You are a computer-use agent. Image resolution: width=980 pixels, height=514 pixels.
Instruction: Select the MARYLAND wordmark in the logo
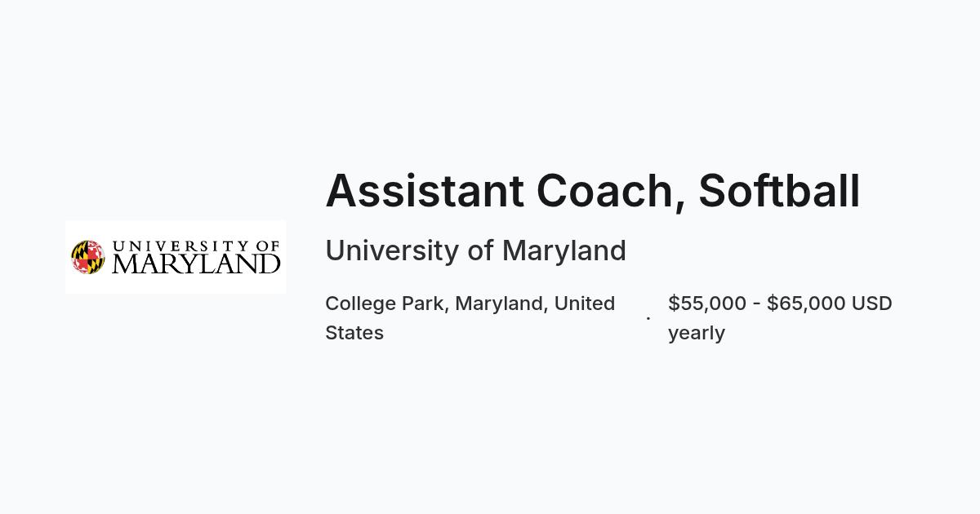click(196, 264)
